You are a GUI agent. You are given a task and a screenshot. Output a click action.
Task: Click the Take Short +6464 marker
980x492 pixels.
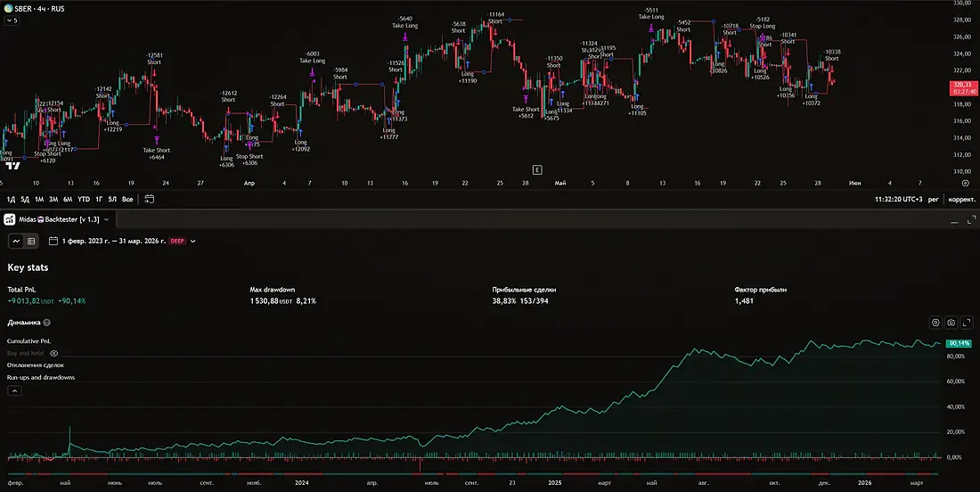pyautogui.click(x=156, y=153)
